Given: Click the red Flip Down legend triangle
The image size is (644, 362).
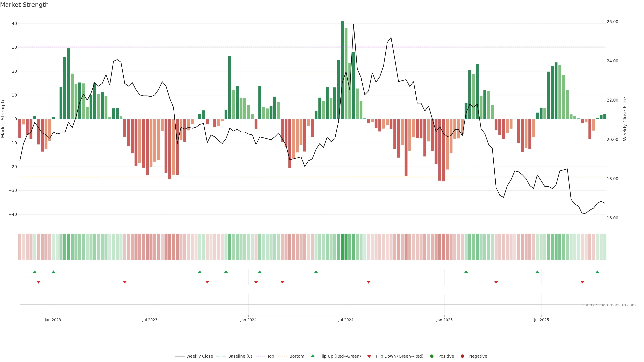Looking at the screenshot, I should pos(369,356).
